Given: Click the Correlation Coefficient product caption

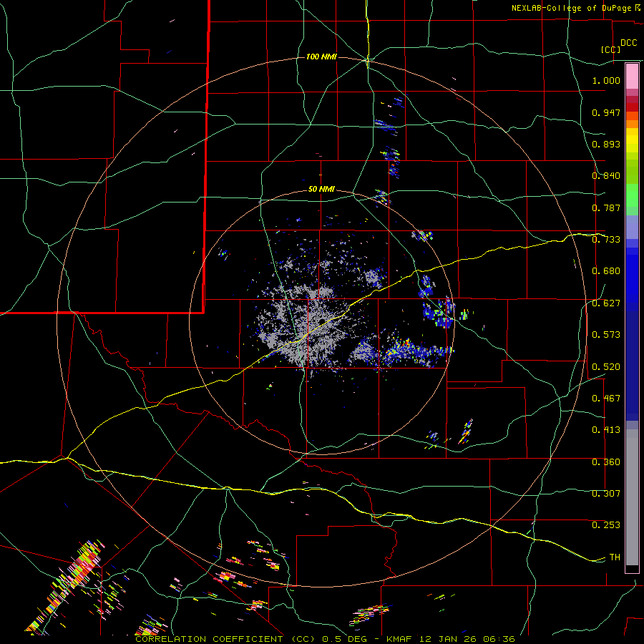Looking at the screenshot, I should coord(325,639).
